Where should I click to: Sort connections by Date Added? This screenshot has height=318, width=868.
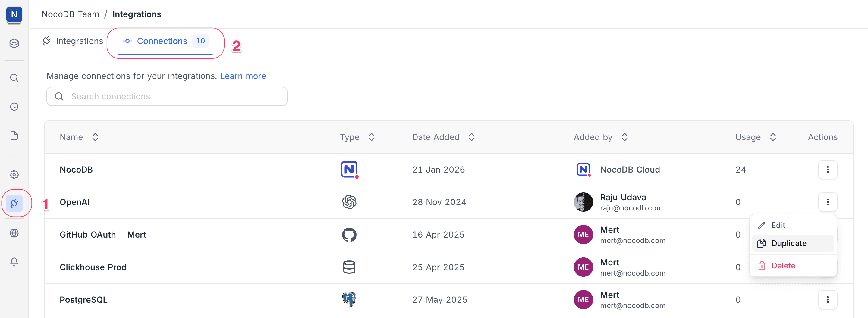pyautogui.click(x=471, y=137)
